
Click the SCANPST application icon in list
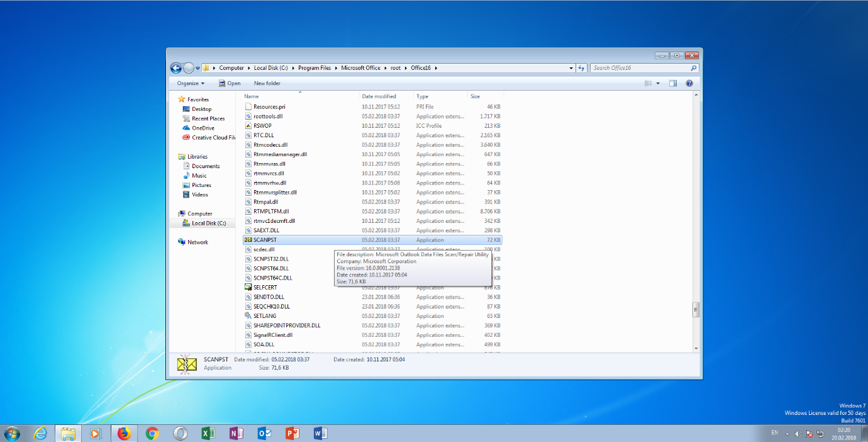click(248, 240)
